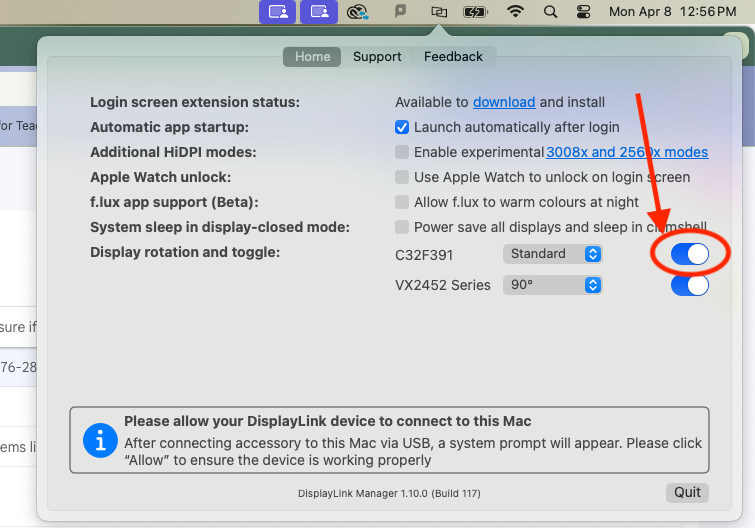
Task: Click the 'Display rotation and toggle:' label
Action: 185,252
